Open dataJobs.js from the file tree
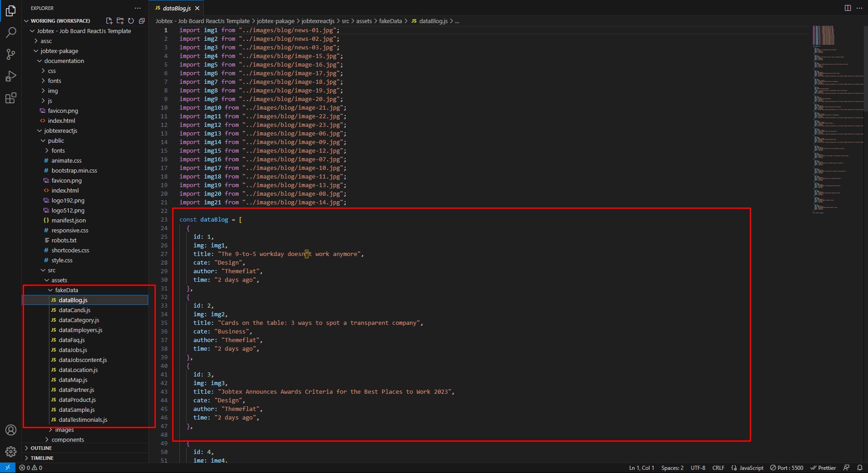This screenshot has width=868, height=473. click(73, 350)
